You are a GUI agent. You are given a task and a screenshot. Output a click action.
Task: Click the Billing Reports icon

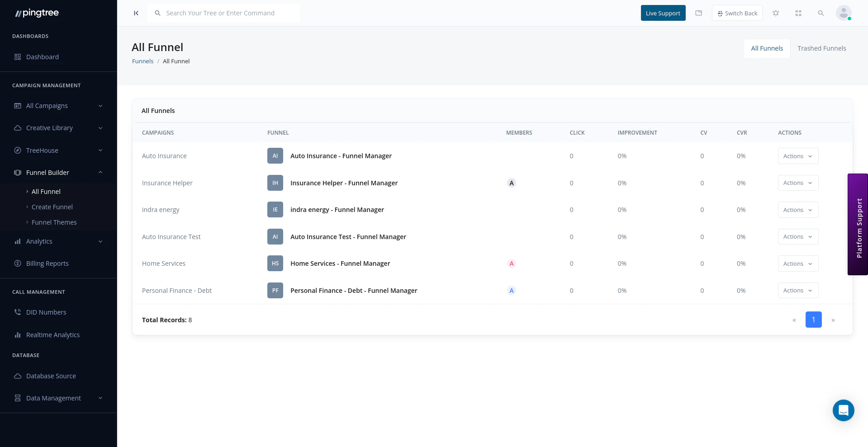coord(17,263)
